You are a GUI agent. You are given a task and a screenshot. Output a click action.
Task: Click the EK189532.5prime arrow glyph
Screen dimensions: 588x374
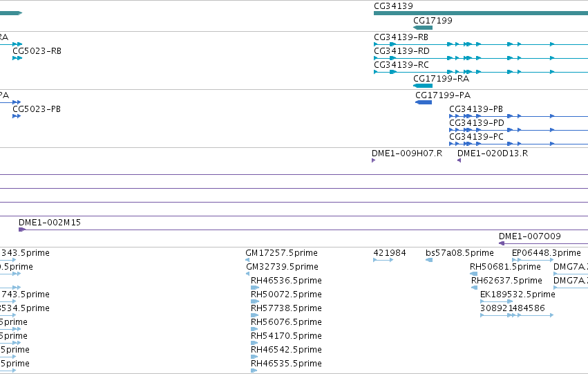coord(496,301)
